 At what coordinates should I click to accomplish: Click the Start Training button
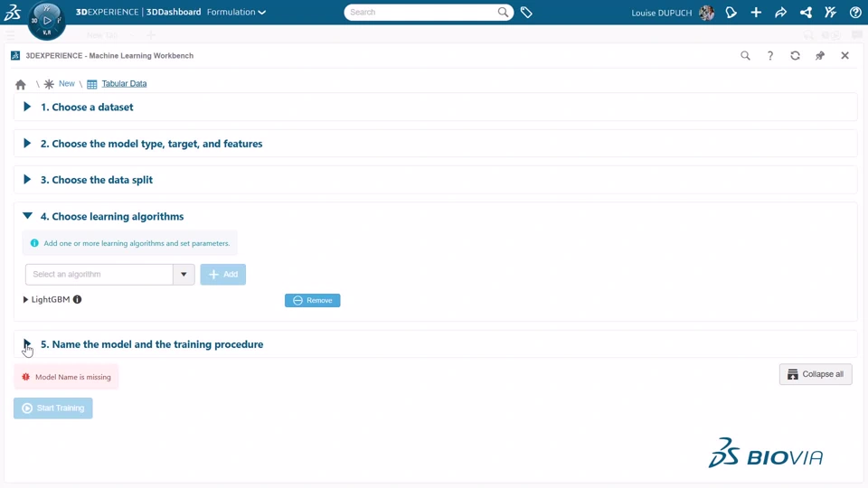tap(53, 408)
